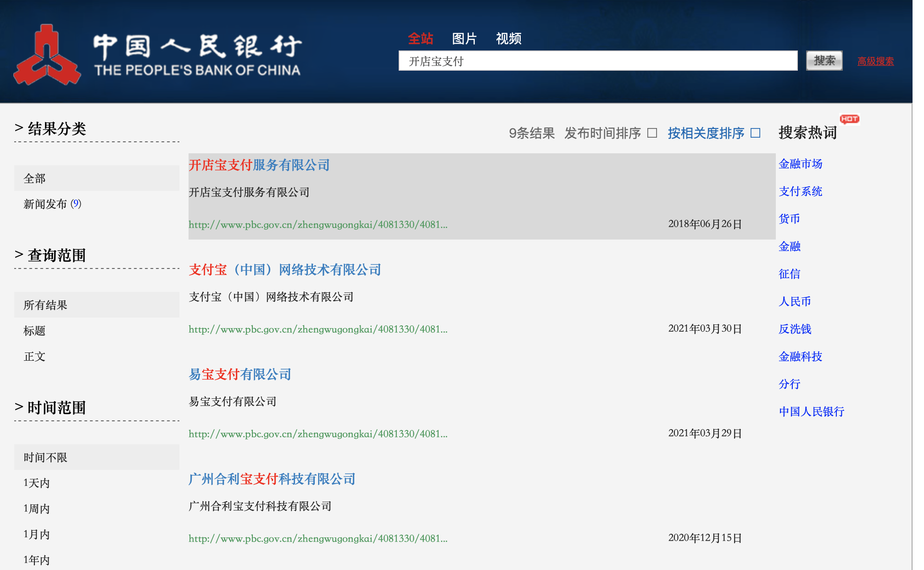This screenshot has width=924, height=570.
Task: Click hot search term 征信
Action: 790,274
